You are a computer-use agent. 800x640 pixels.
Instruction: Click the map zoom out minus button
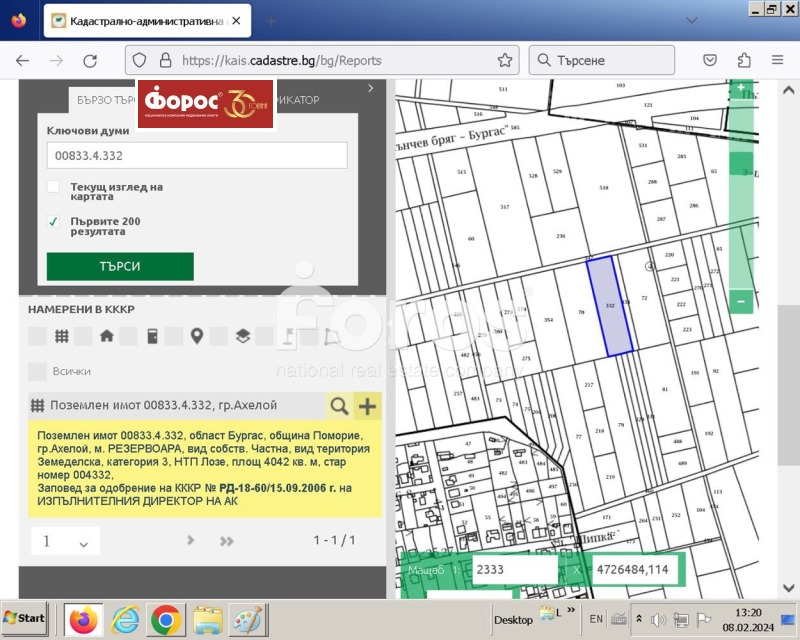740,300
